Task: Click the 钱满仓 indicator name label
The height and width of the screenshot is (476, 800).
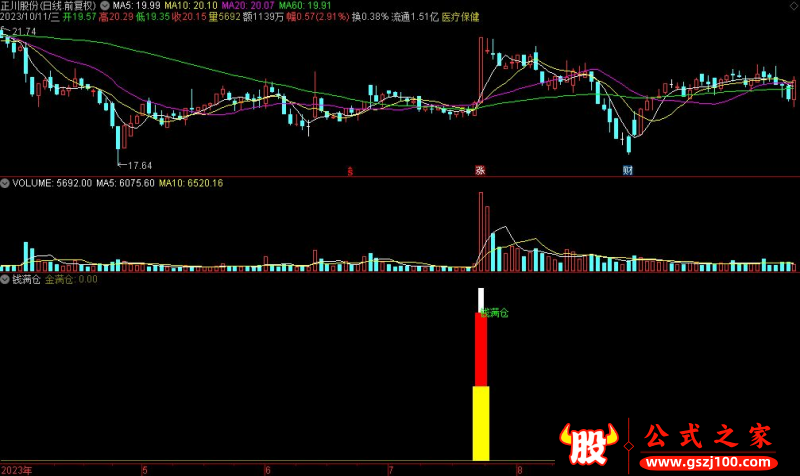Action: (x=26, y=279)
